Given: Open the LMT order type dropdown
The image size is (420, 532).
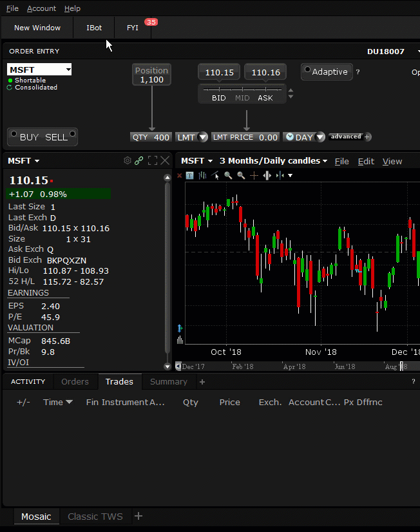Looking at the screenshot, I should pyautogui.click(x=203, y=137).
